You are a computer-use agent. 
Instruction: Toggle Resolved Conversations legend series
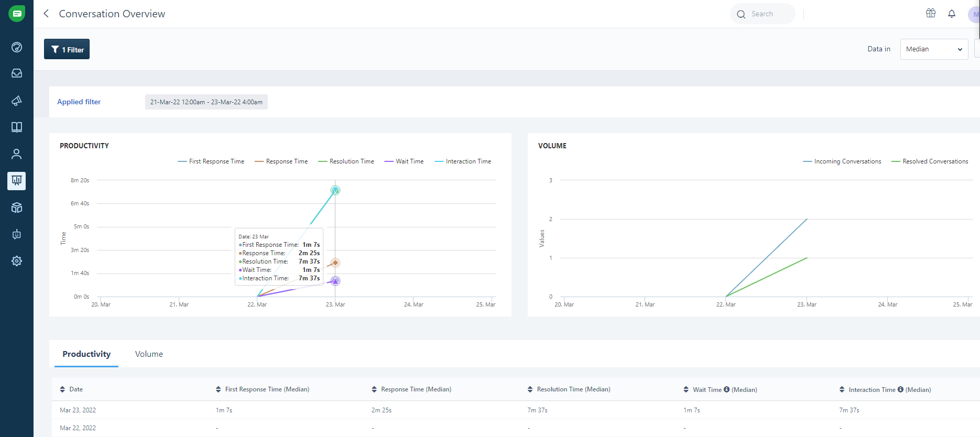click(x=930, y=161)
